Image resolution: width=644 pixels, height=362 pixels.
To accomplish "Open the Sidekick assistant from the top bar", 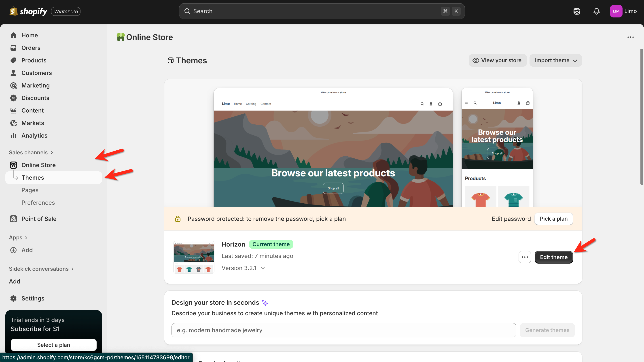I will tap(576, 11).
